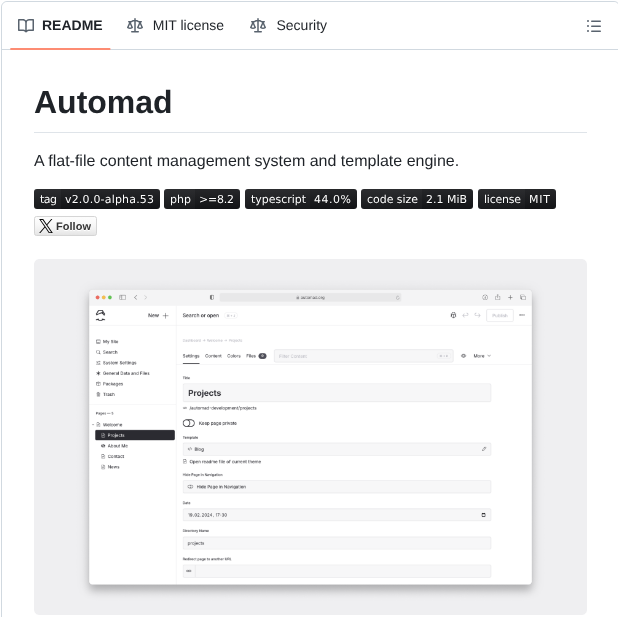Click the X logo on Follow button
The width and height of the screenshot is (618, 617).
click(45, 226)
